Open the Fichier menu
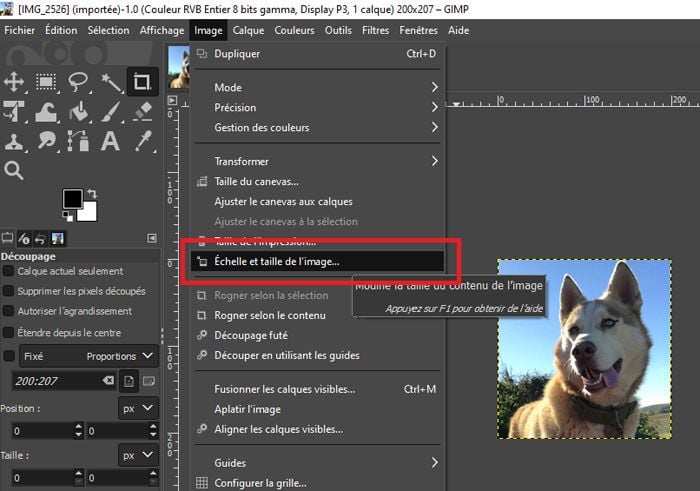The height and width of the screenshot is (491, 700). click(20, 30)
